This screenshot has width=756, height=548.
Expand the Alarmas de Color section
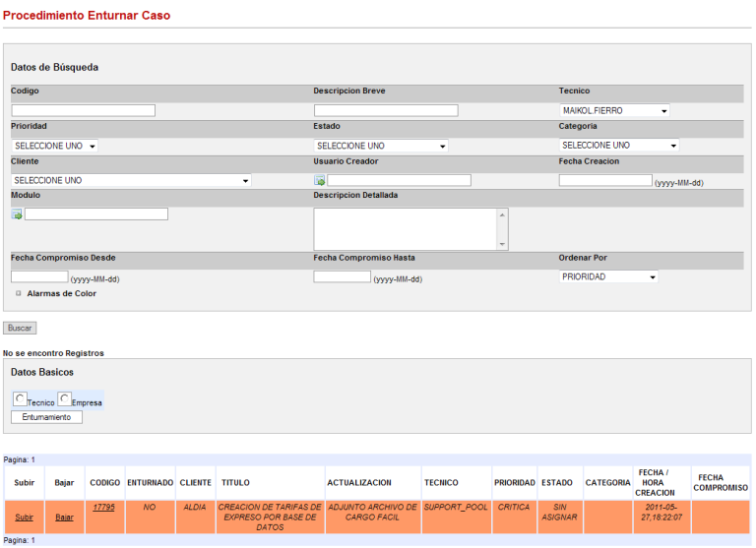click(19, 293)
